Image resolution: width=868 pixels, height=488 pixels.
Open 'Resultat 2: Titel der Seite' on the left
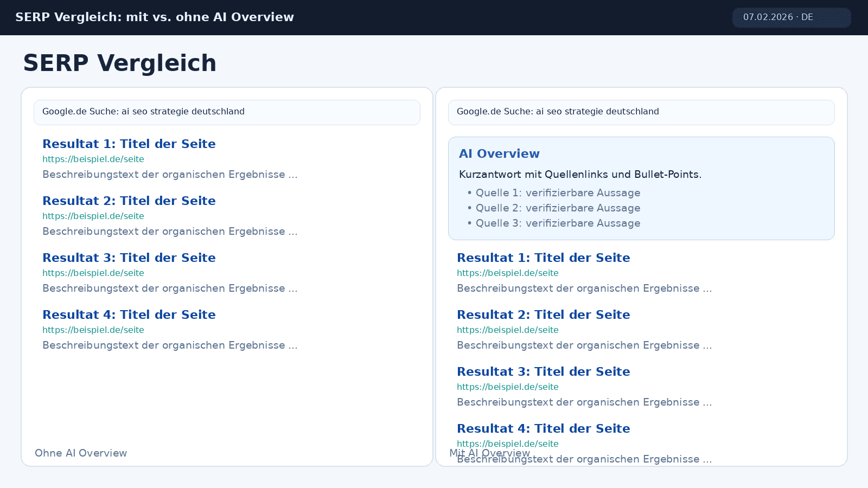(129, 201)
